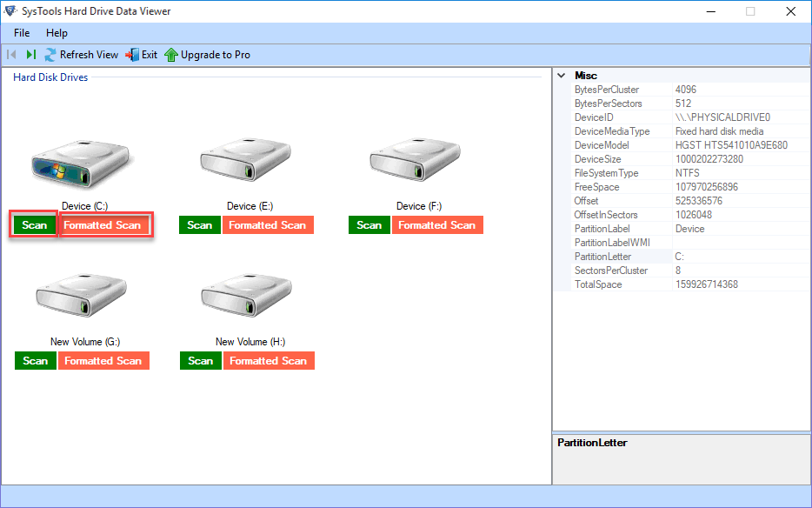The width and height of the screenshot is (812, 508).
Task: Select the SectorsPerCluster property row
Action: pos(690,271)
